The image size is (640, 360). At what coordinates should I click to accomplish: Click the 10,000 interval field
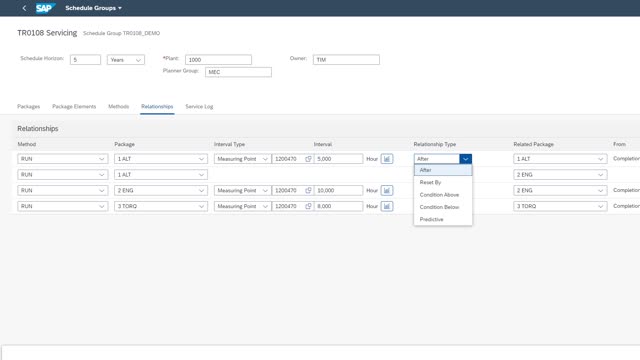(x=338, y=190)
